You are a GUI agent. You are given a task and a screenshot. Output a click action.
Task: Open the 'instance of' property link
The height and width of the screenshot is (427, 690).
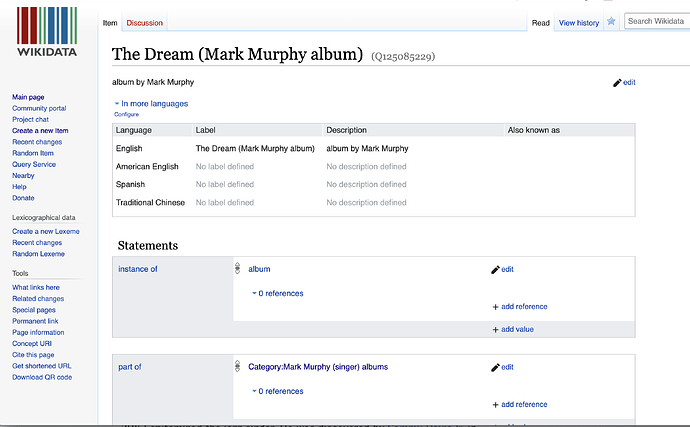pos(138,269)
